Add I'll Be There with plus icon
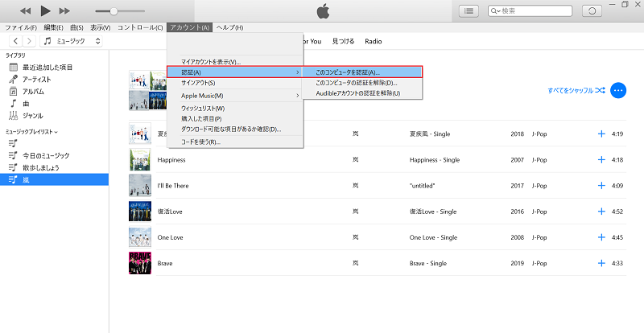The height and width of the screenshot is (333, 644). click(601, 186)
